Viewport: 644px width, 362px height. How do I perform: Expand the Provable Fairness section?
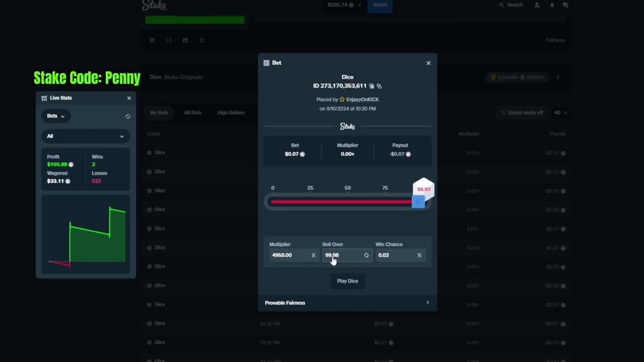click(x=347, y=303)
